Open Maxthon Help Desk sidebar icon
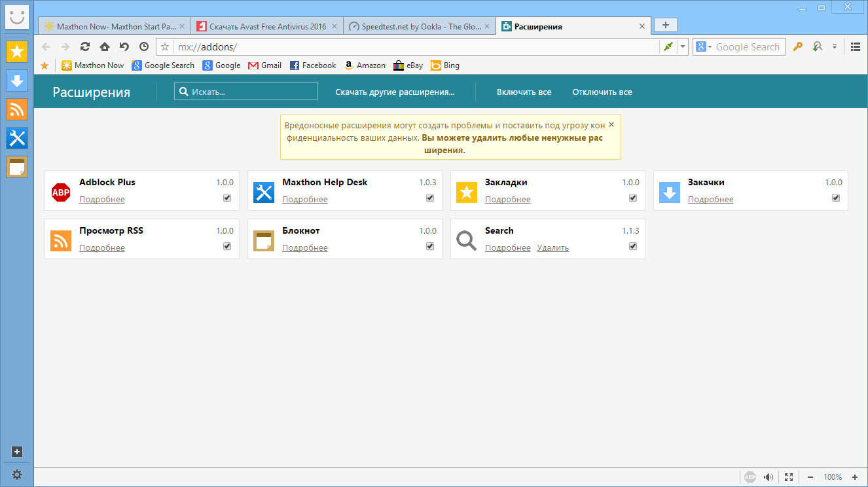Image resolution: width=868 pixels, height=487 pixels. pyautogui.click(x=17, y=138)
